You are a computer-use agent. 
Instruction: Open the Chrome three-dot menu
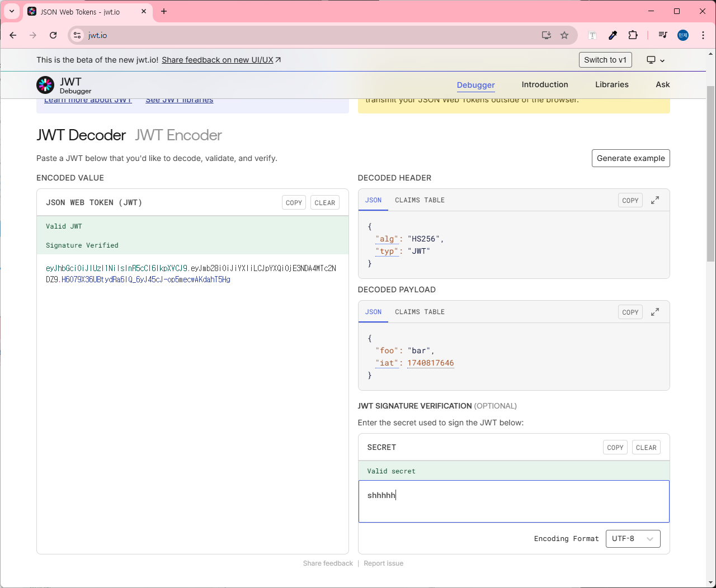(703, 35)
